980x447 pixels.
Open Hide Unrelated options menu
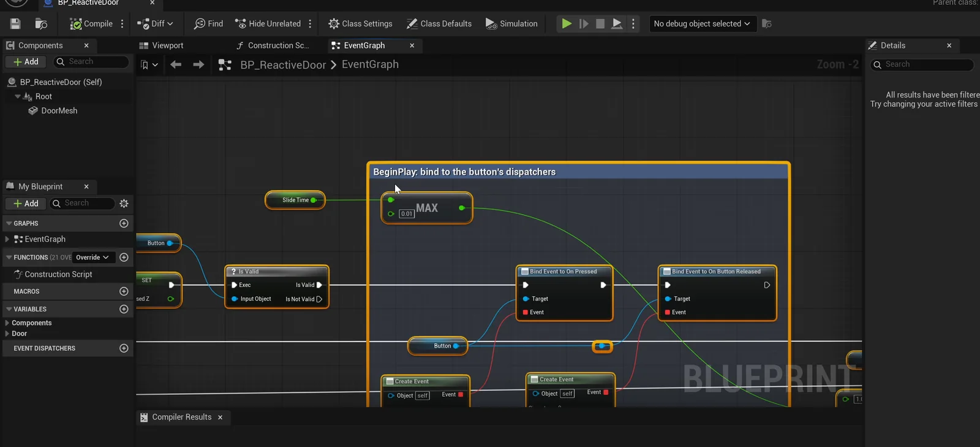[x=310, y=24]
